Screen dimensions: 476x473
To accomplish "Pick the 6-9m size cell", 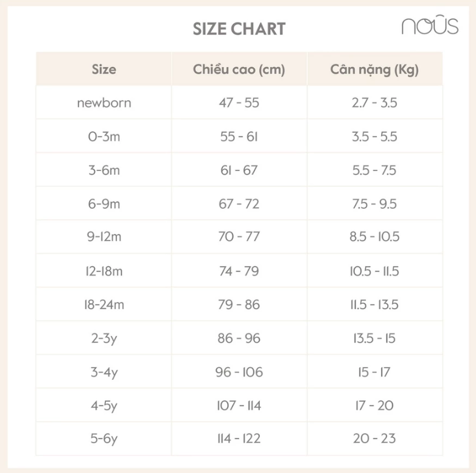I will tap(103, 204).
